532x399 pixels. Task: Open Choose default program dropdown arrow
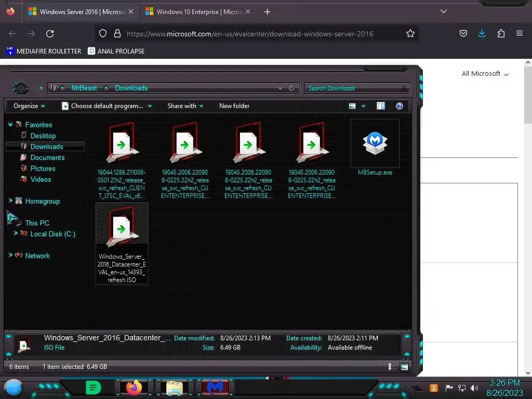(150, 106)
